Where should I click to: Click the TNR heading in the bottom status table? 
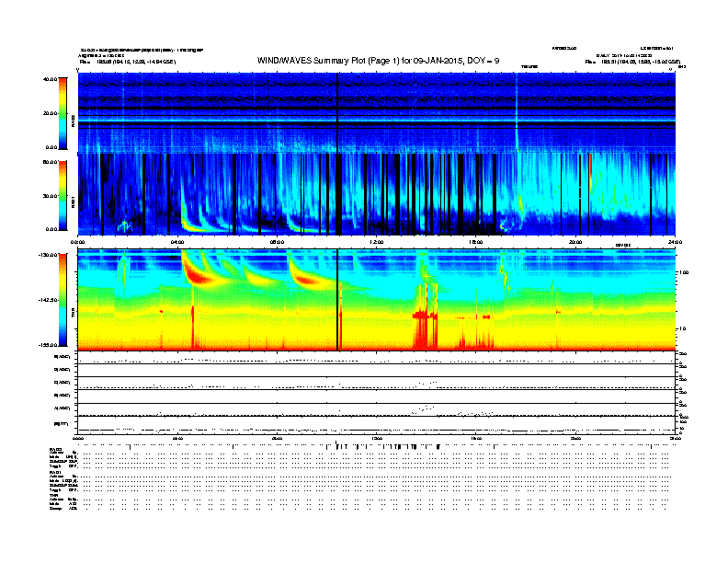[53, 495]
